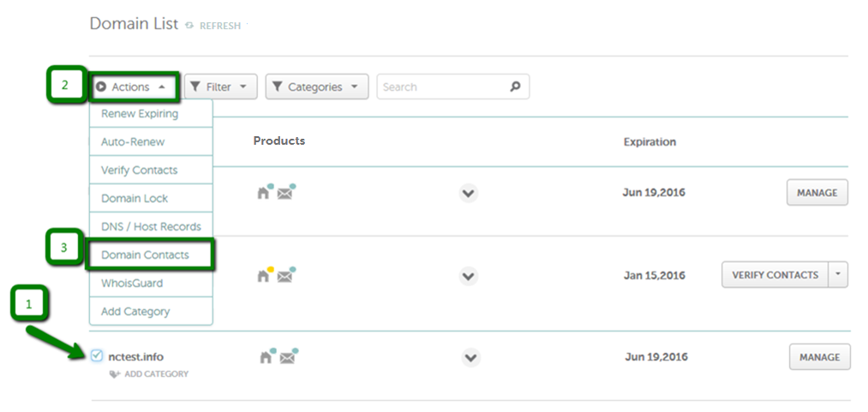Click the search magnifier icon
868x412 pixels.
coord(515,87)
